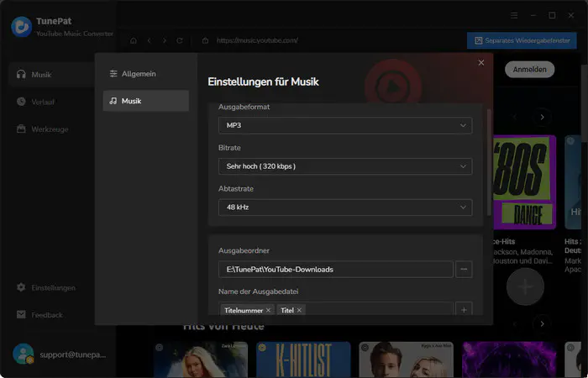Click the home icon in browser bar

(134, 40)
